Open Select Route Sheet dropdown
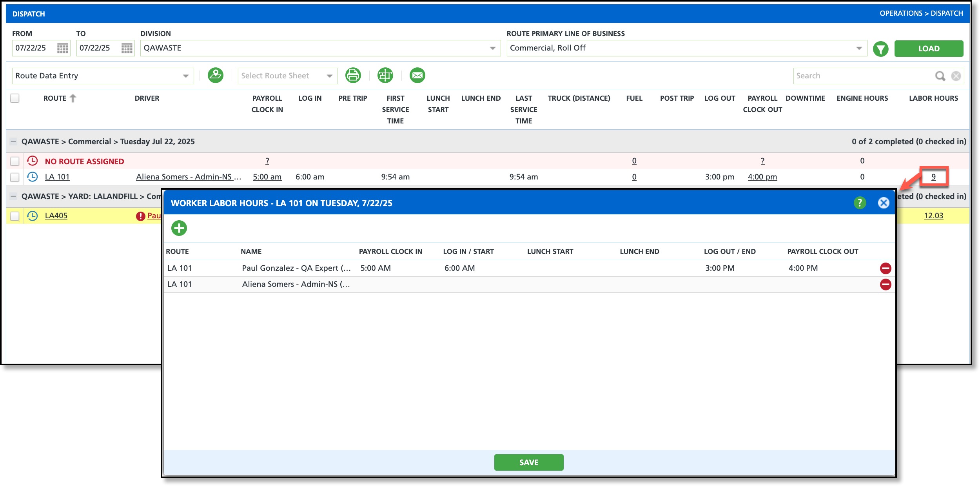980x493 pixels. click(x=329, y=76)
